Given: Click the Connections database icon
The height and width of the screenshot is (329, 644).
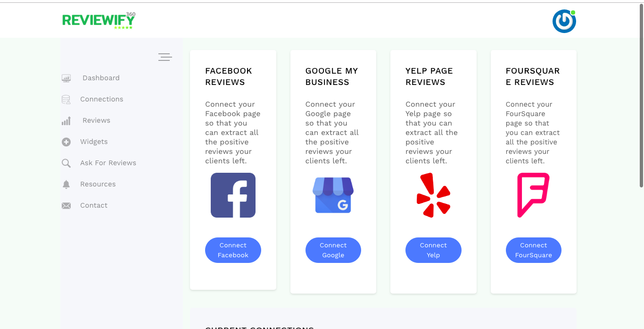Looking at the screenshot, I should tap(66, 100).
